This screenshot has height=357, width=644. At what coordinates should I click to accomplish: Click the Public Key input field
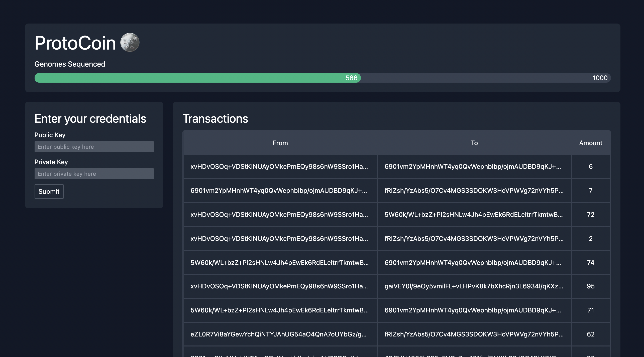point(94,147)
